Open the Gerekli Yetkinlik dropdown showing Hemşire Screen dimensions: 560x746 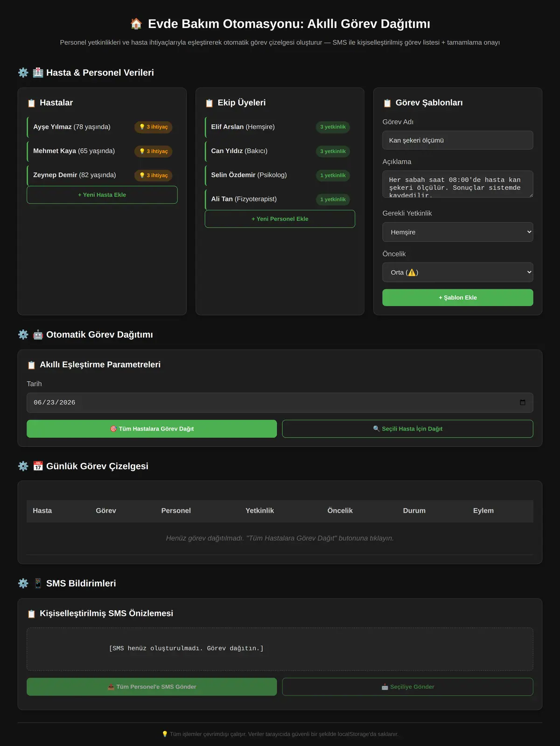[x=458, y=232]
